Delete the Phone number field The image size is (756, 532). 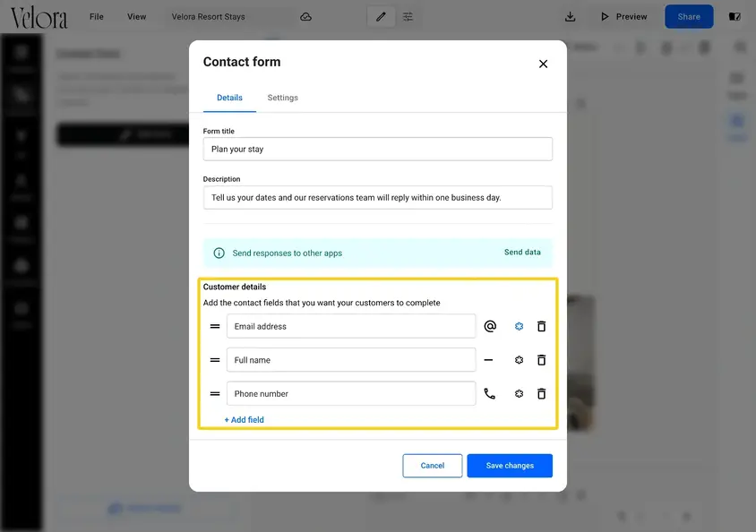coord(541,394)
